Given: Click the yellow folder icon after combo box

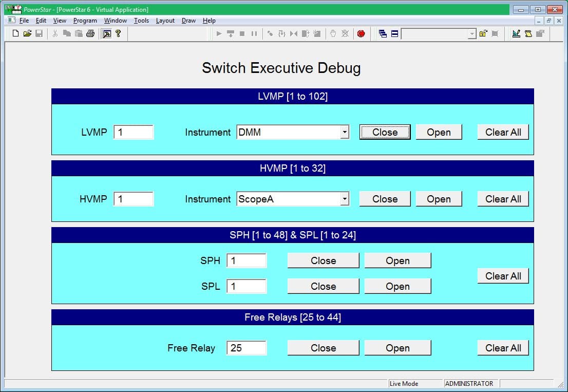Looking at the screenshot, I should coord(483,34).
